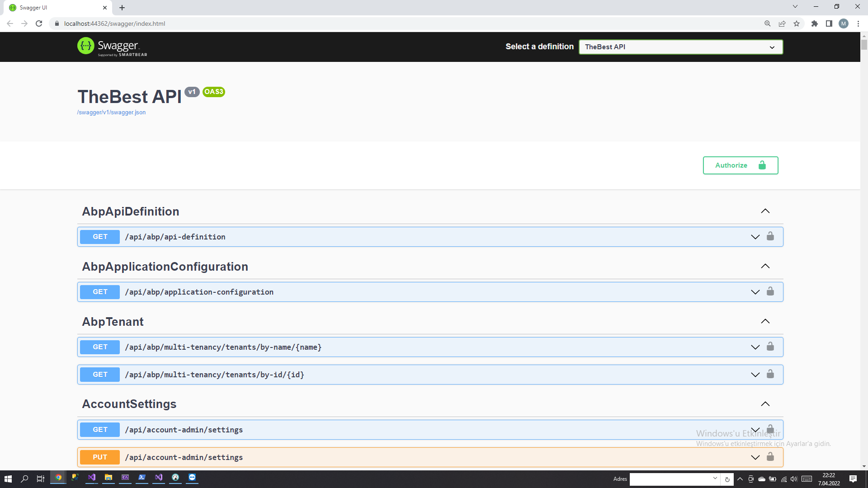Screen dimensions: 868x488
Task: Expand the tenants/by-id/{id} chevron
Action: (755, 375)
